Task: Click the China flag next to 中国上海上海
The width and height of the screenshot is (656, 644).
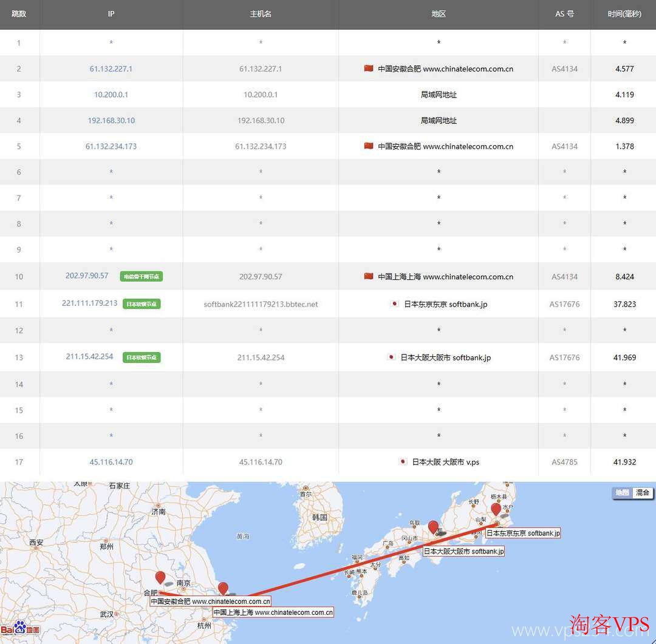Action: pos(369,276)
